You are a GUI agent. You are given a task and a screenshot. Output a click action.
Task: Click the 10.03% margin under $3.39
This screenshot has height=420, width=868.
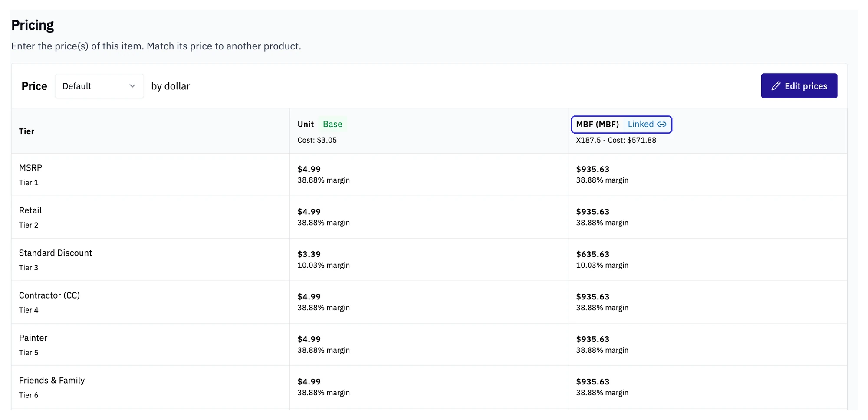point(323,265)
